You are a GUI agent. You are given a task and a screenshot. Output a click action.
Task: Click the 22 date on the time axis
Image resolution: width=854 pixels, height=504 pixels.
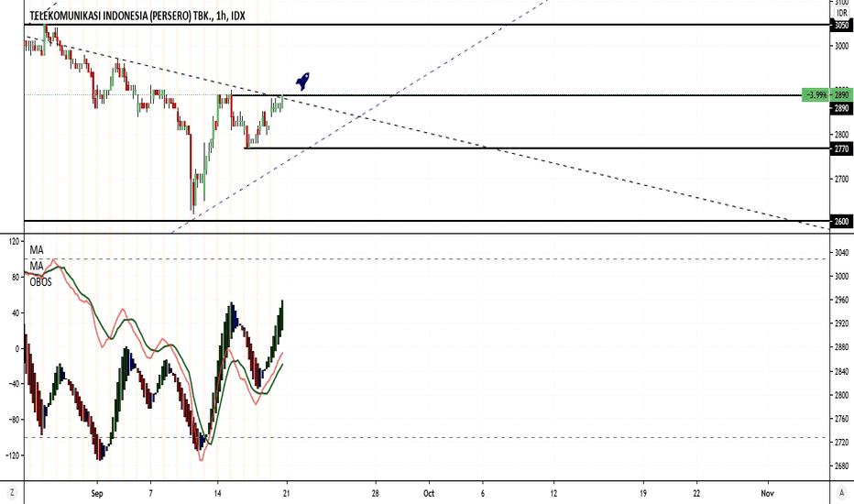[696, 494]
